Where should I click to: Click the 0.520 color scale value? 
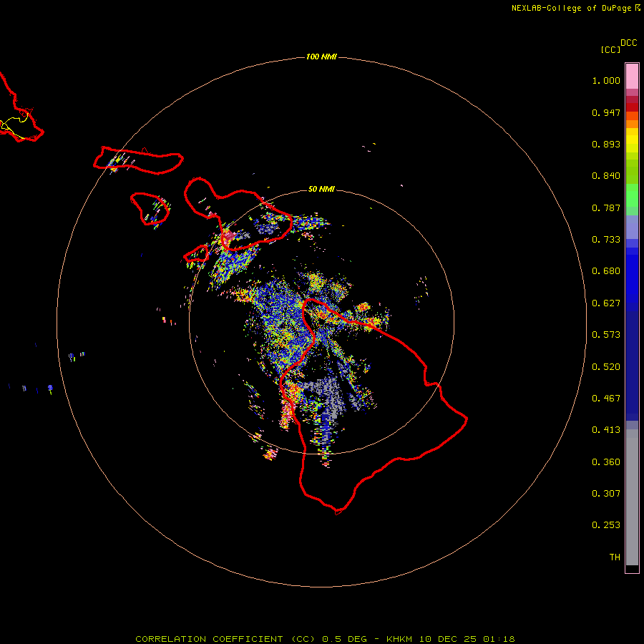coord(606,367)
